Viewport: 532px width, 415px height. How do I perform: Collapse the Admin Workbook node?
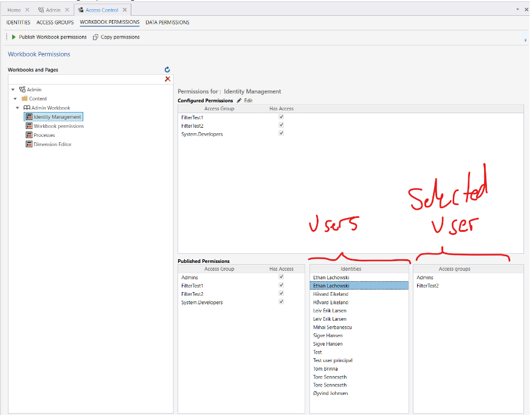tap(18, 108)
